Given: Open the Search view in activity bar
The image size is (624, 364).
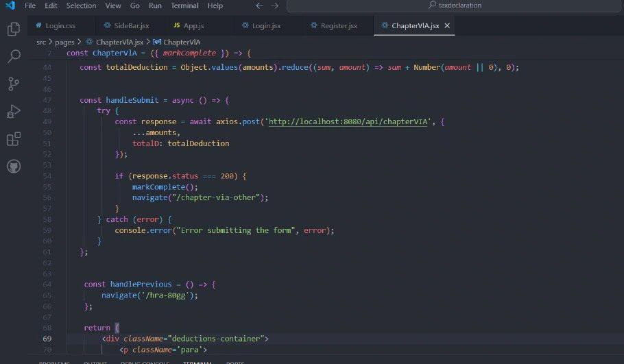Looking at the screenshot, I should coord(13,56).
